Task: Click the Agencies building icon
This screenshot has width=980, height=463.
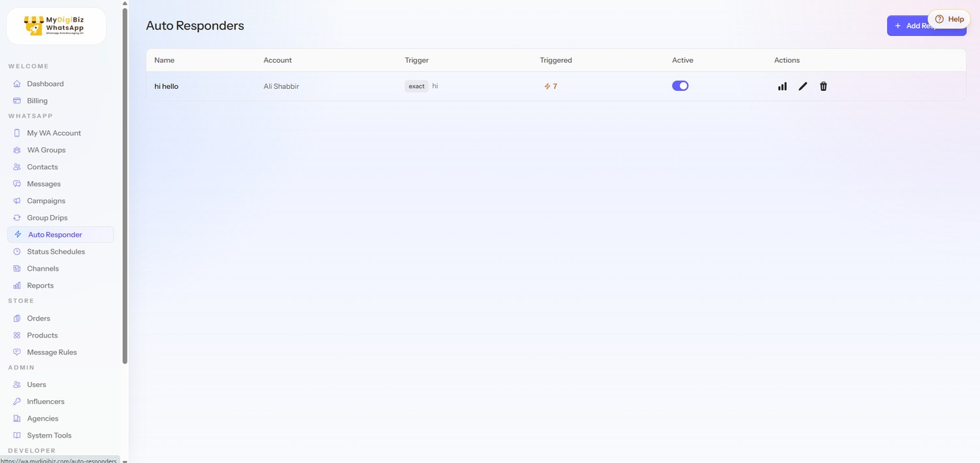Action: click(17, 419)
